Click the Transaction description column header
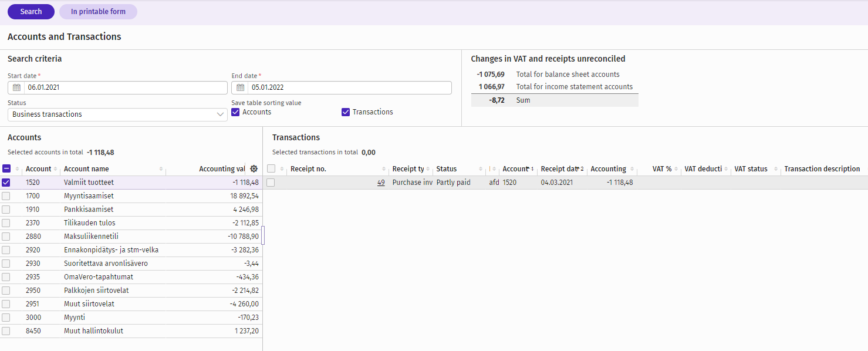Image resolution: width=868 pixels, height=351 pixels. click(x=822, y=169)
